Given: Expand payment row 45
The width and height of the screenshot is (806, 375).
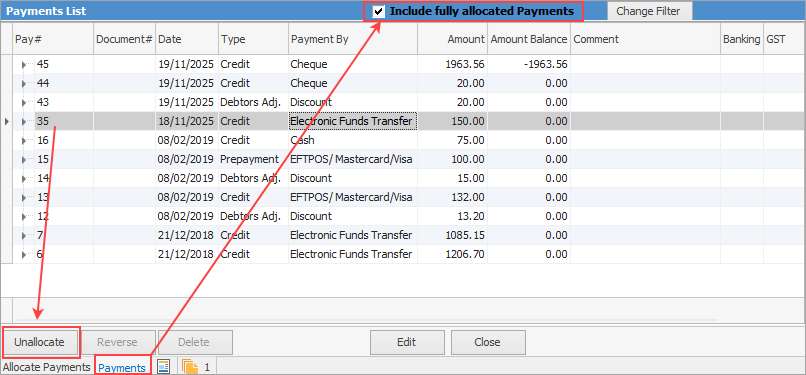Looking at the screenshot, I should pos(24,65).
